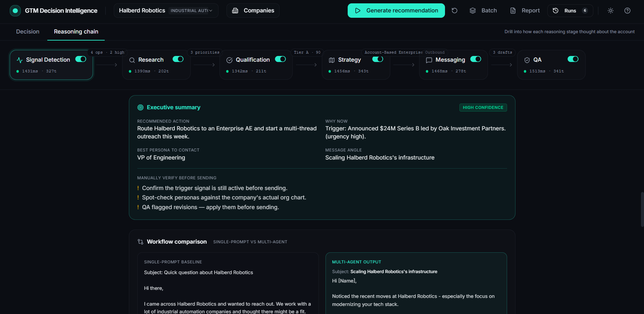Click the Messaging chat bubble icon
This screenshot has width=644, height=314.
pos(429,60)
